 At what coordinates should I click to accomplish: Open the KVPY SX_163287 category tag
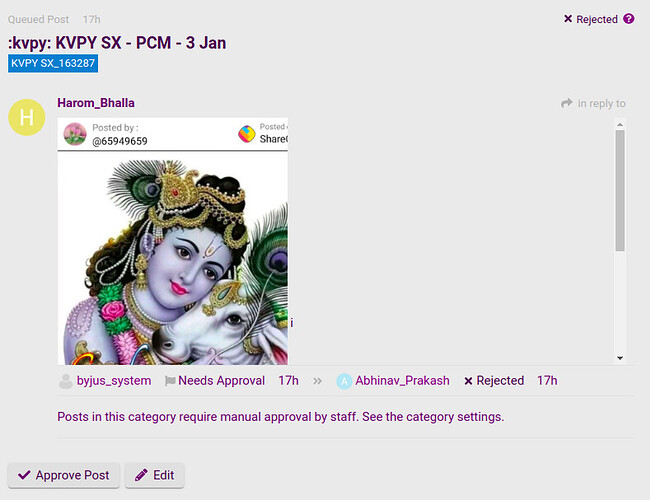click(53, 63)
